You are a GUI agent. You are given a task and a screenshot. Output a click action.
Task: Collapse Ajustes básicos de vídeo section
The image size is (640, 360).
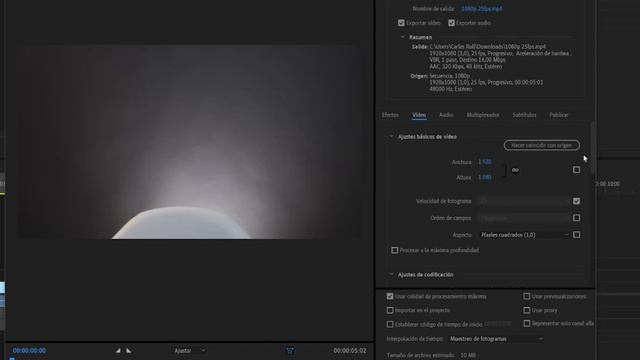[391, 137]
